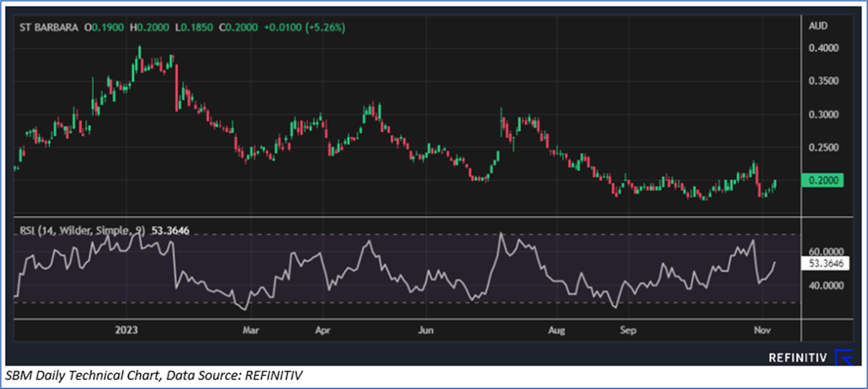Select the Apr date marker
This screenshot has height=389, width=868.
tap(323, 330)
